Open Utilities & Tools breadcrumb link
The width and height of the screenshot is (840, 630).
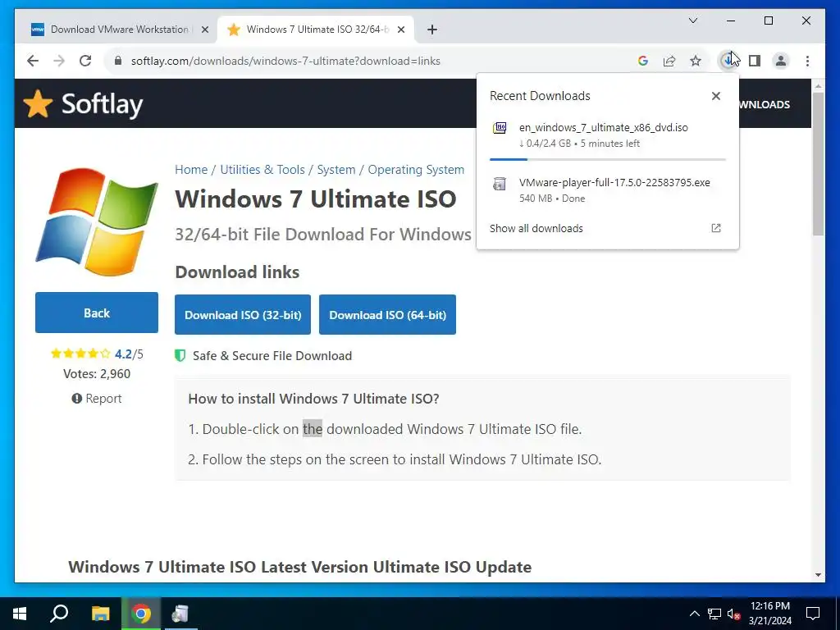pyautogui.click(x=262, y=169)
